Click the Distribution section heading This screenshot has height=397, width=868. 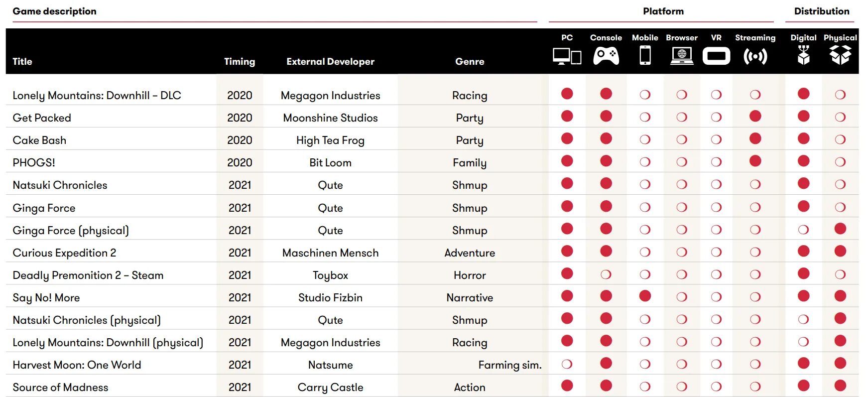(x=821, y=11)
